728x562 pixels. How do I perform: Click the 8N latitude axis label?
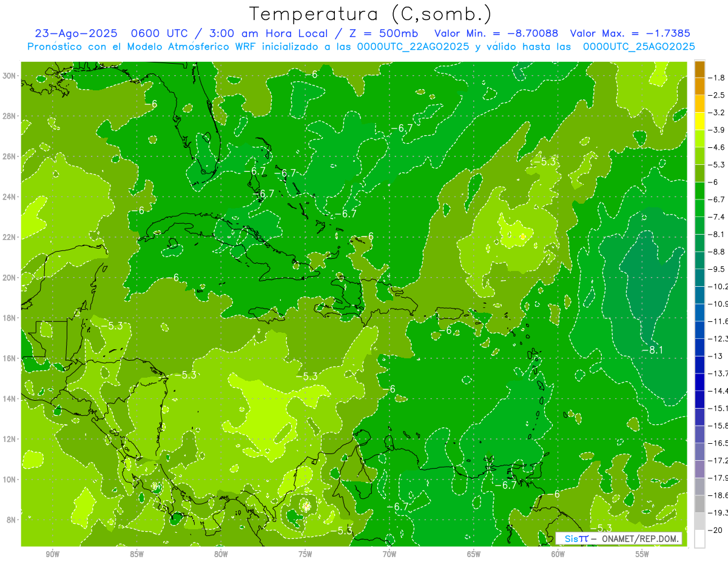(x=12, y=520)
